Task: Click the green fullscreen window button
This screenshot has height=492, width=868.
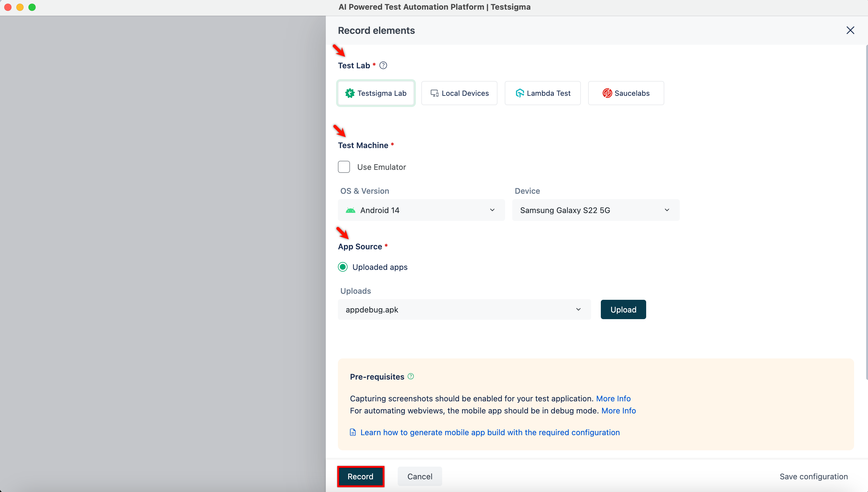Action: (32, 7)
